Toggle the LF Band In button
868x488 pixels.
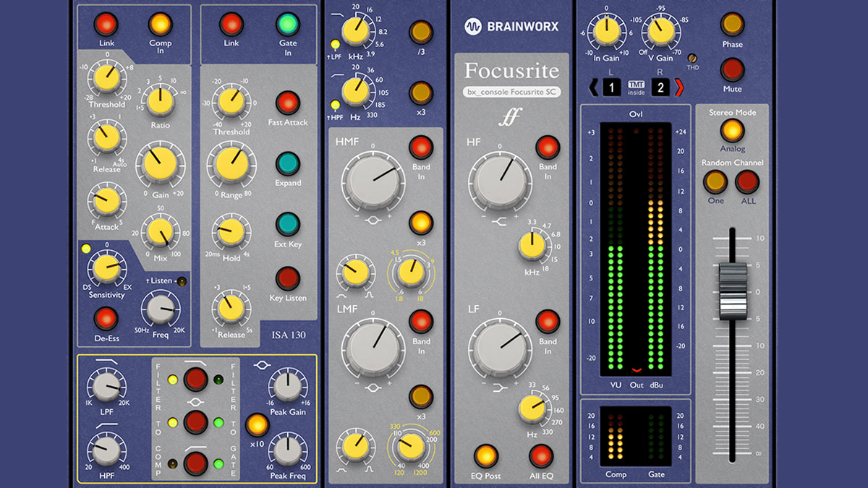(x=548, y=322)
